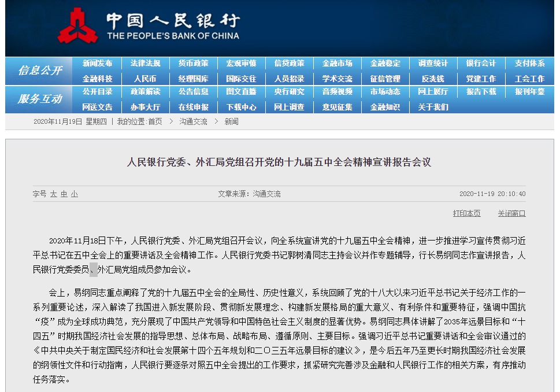Open 国际交往 navigation item

(x=241, y=79)
